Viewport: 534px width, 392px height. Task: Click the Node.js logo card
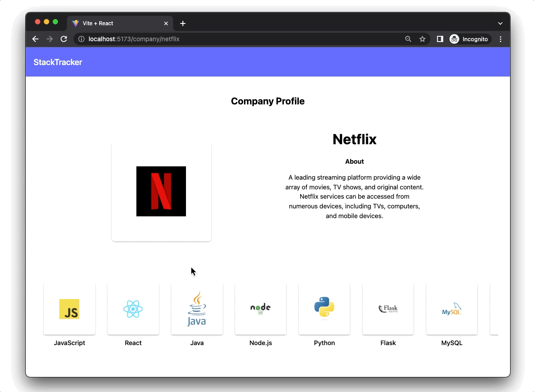261,309
